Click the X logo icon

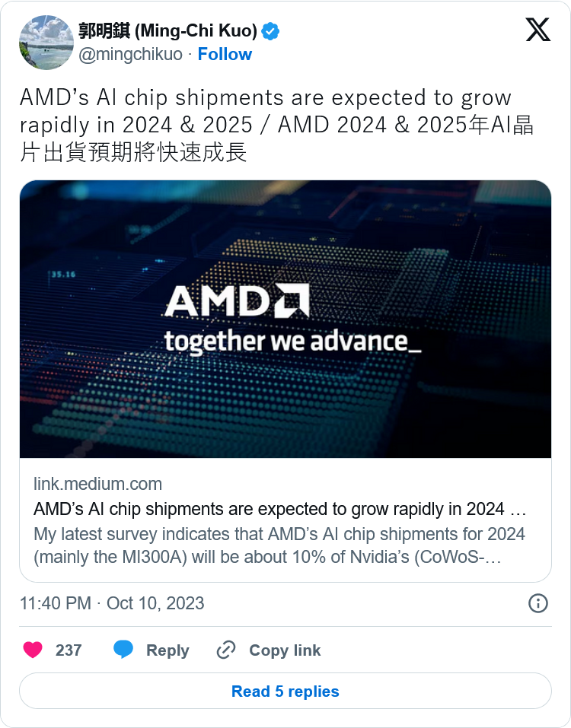tap(538, 30)
